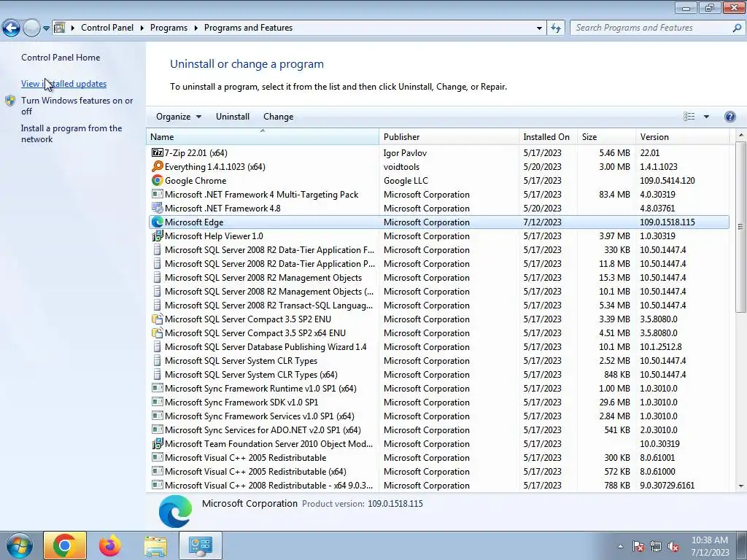Expand the Control Panel breadcrumb arrow
The height and width of the screenshot is (560, 747).
pyautogui.click(x=142, y=28)
